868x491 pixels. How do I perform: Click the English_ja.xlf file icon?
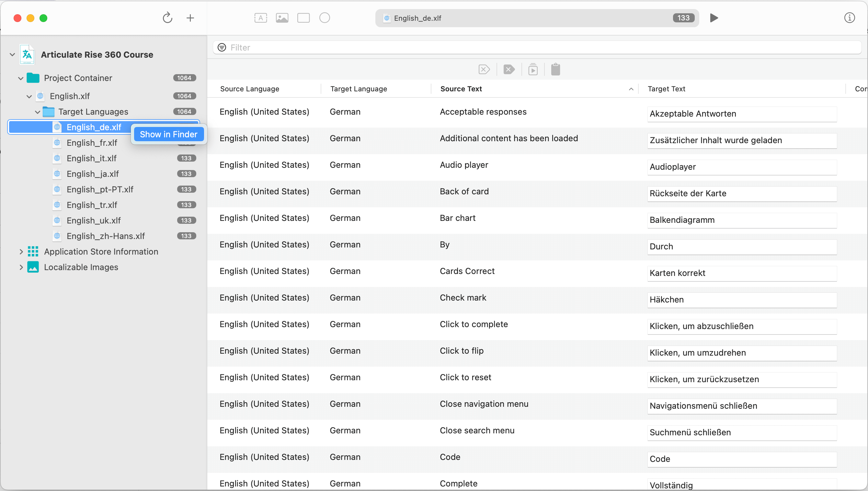pos(57,174)
